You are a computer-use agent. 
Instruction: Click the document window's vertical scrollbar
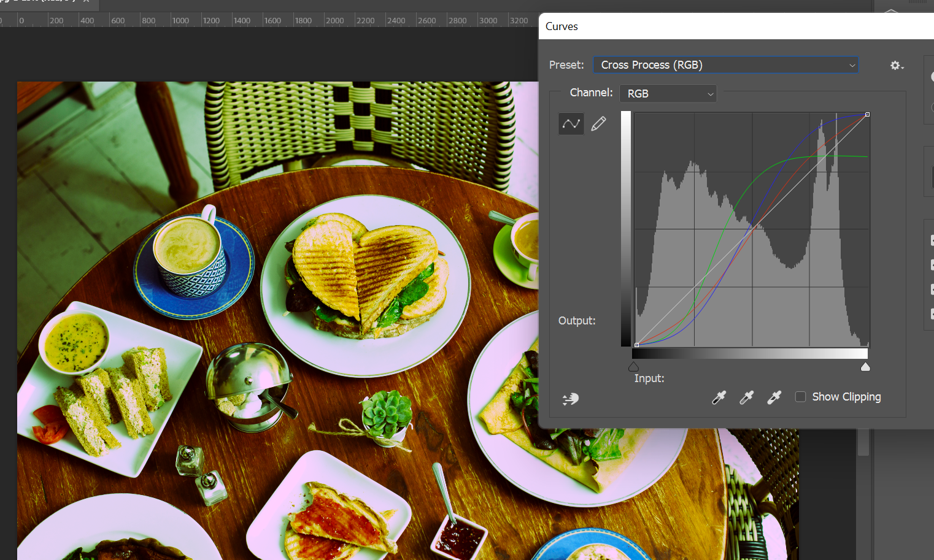863,442
